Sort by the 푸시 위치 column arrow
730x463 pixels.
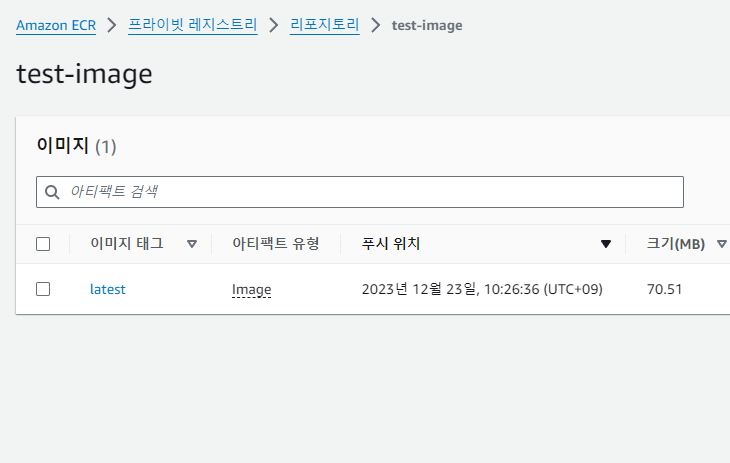[x=606, y=244]
